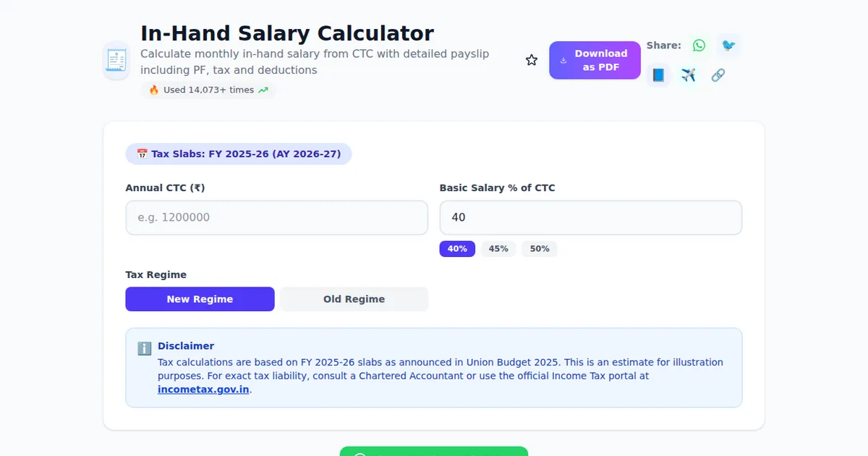Screen dimensions: 868x456
Task: Switch to the Old Regime tab
Action: pos(354,299)
